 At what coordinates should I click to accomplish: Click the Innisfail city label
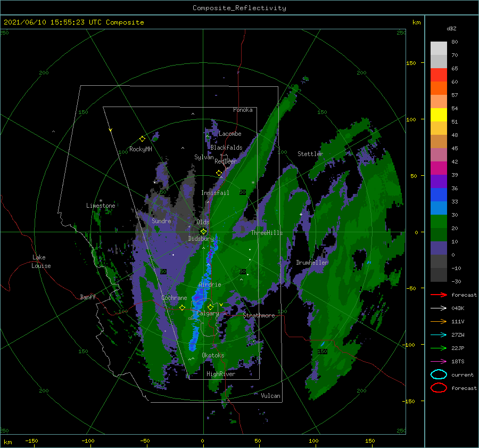tap(215, 193)
